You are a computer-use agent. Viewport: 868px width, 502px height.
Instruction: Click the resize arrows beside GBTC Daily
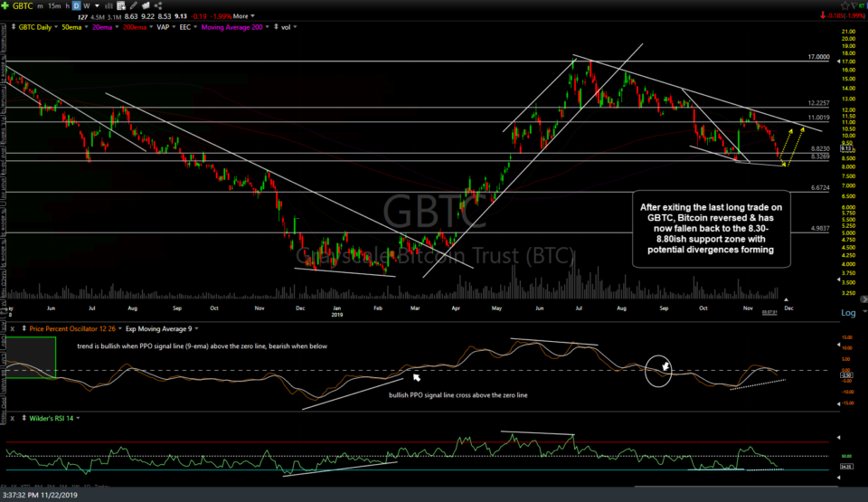[x=14, y=26]
